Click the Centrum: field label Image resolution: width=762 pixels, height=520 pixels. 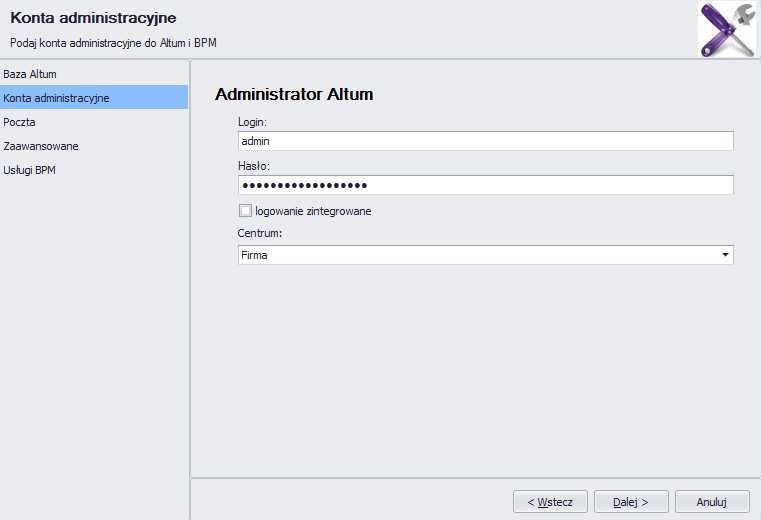click(260, 233)
